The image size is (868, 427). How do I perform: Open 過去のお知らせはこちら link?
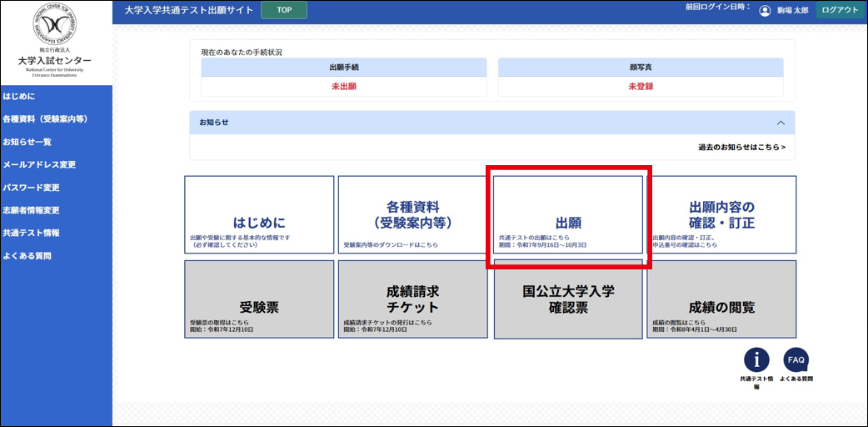coord(741,148)
